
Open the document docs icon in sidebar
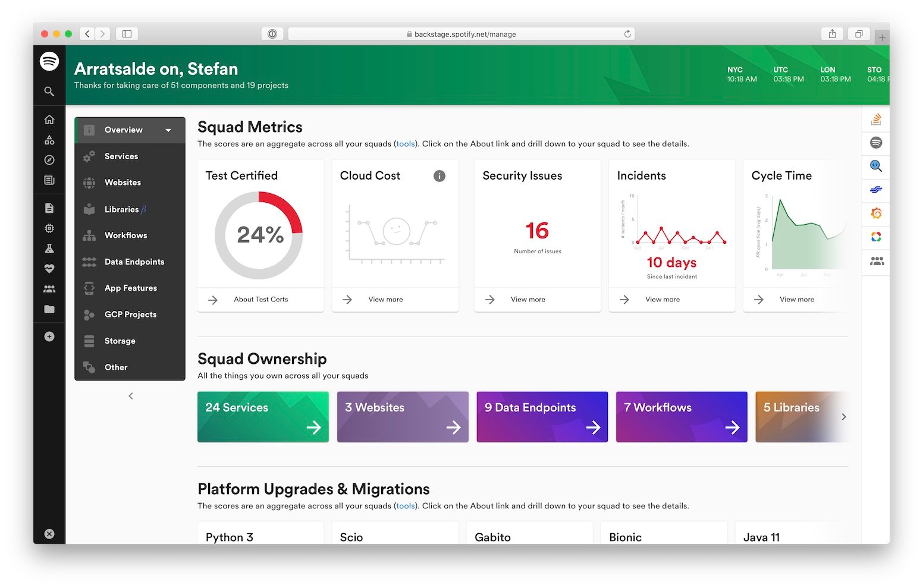pyautogui.click(x=49, y=208)
